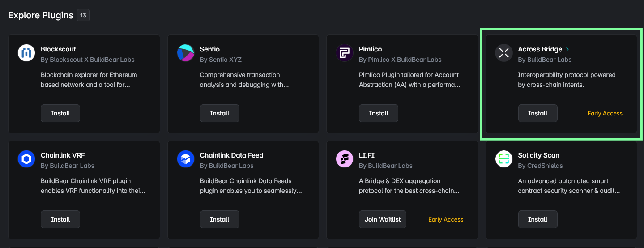Click the Solidity Scan logo icon
Image resolution: width=644 pixels, height=248 pixels.
pyautogui.click(x=504, y=159)
